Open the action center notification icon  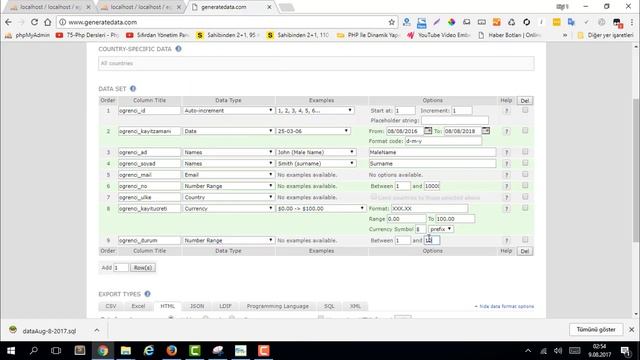click(x=625, y=351)
